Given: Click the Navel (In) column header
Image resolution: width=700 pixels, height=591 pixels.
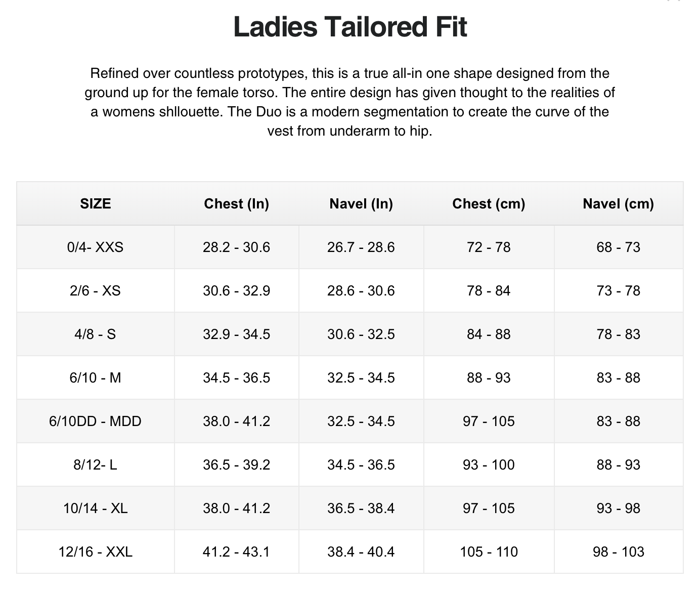Looking at the screenshot, I should click(361, 203).
